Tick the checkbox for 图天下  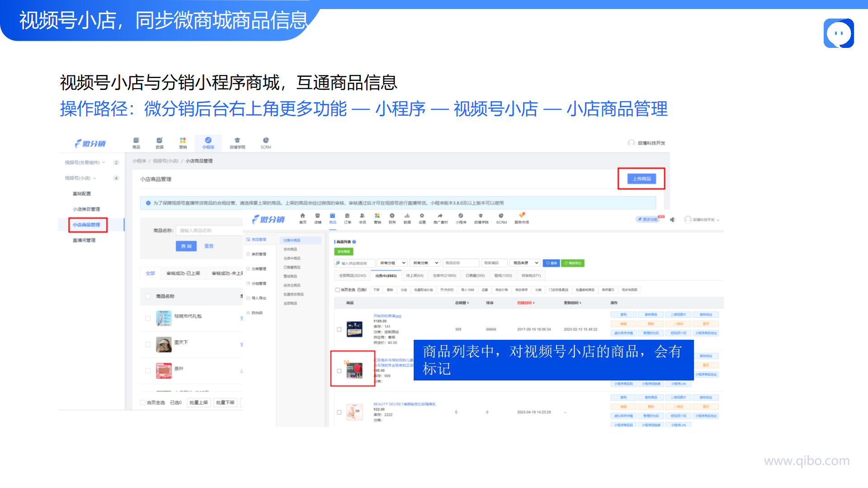tap(148, 344)
